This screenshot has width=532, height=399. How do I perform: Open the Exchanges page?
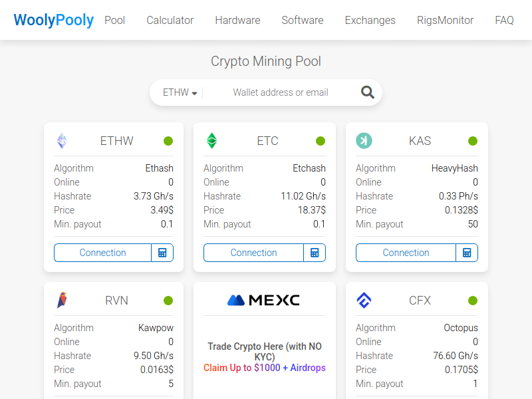coord(370,21)
